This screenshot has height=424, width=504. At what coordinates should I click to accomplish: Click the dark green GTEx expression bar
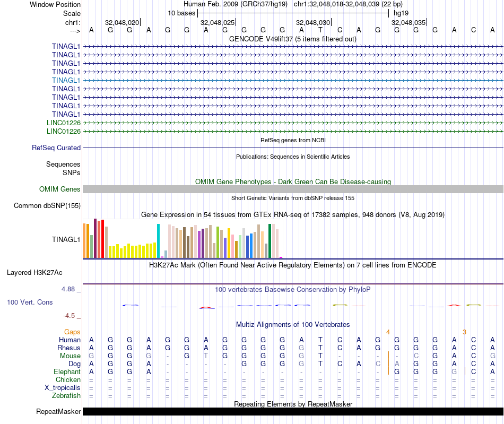[270, 241]
